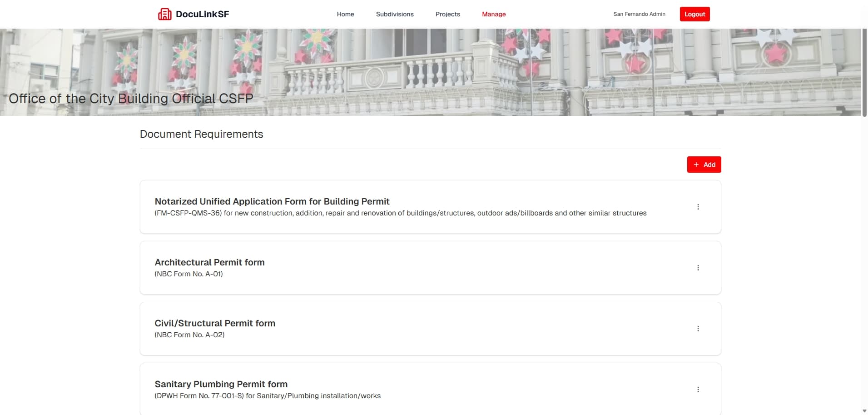
Task: Click the San Fernando Admin label
Action: pos(639,14)
